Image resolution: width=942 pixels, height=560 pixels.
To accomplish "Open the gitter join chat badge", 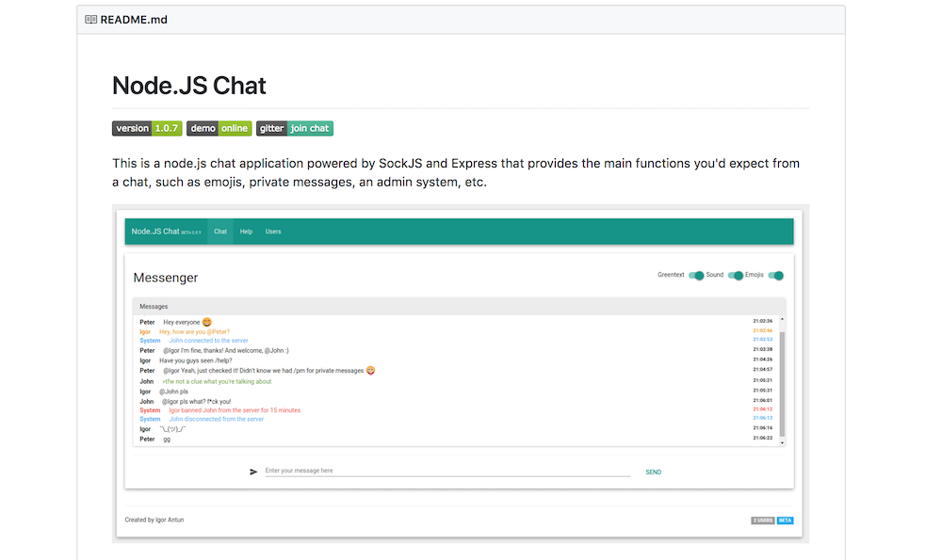I will 295,128.
